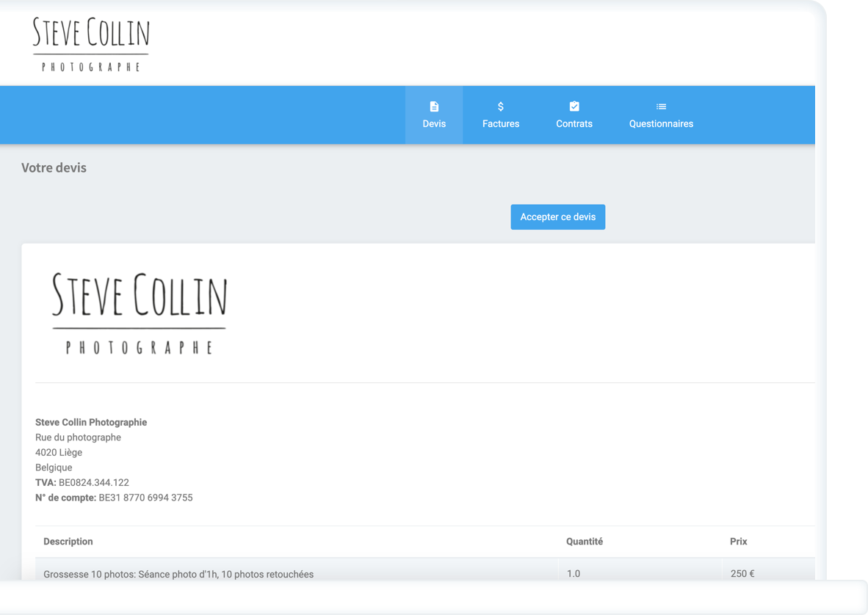Click the TVA number BE0824.344.122
Viewport: 868px width, 615px height.
(x=94, y=482)
